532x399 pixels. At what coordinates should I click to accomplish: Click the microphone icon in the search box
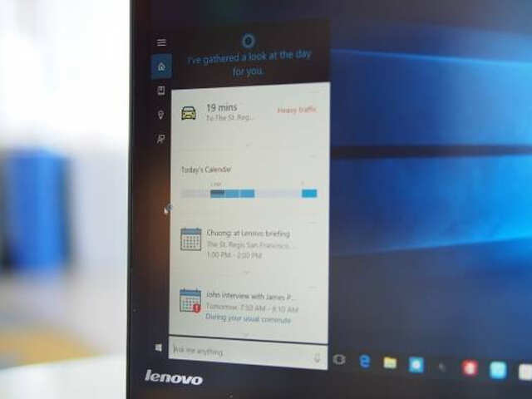[317, 357]
